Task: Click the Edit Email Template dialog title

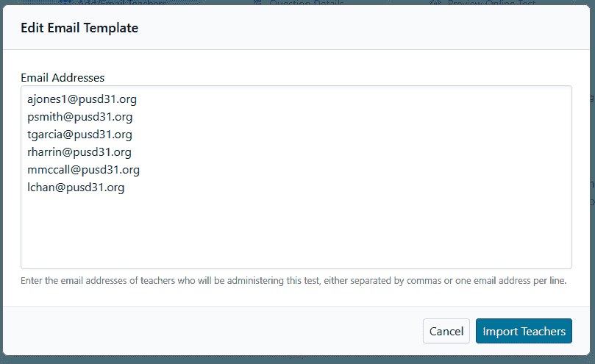Action: (x=79, y=28)
